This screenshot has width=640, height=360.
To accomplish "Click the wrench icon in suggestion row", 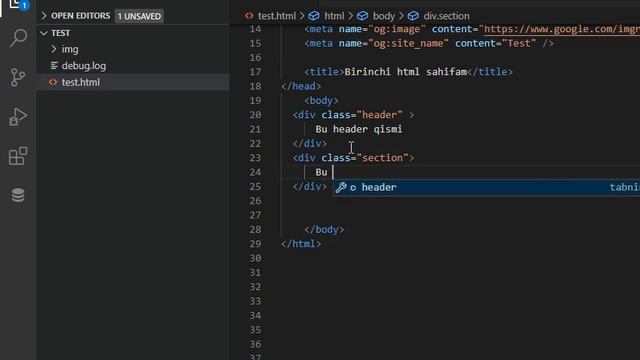I will click(x=341, y=187).
